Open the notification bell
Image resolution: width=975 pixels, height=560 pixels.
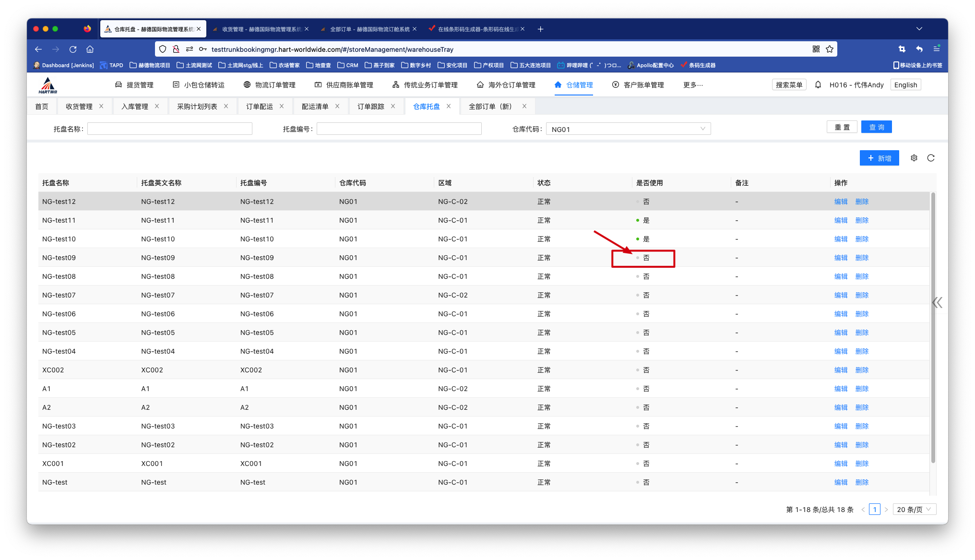click(818, 85)
